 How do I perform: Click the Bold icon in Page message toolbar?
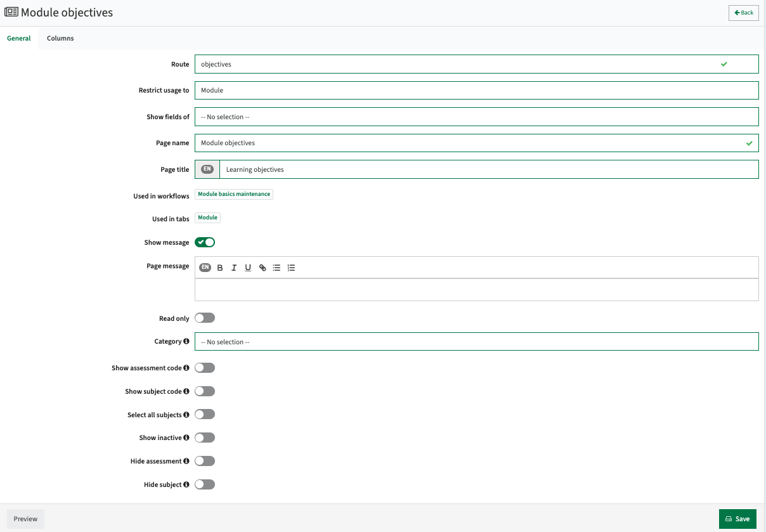(x=220, y=268)
